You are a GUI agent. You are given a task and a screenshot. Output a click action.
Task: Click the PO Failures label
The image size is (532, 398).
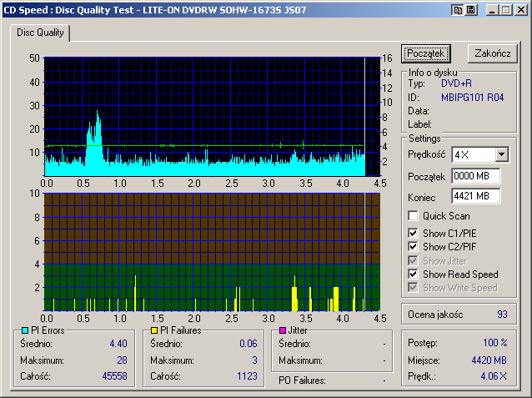[302, 380]
